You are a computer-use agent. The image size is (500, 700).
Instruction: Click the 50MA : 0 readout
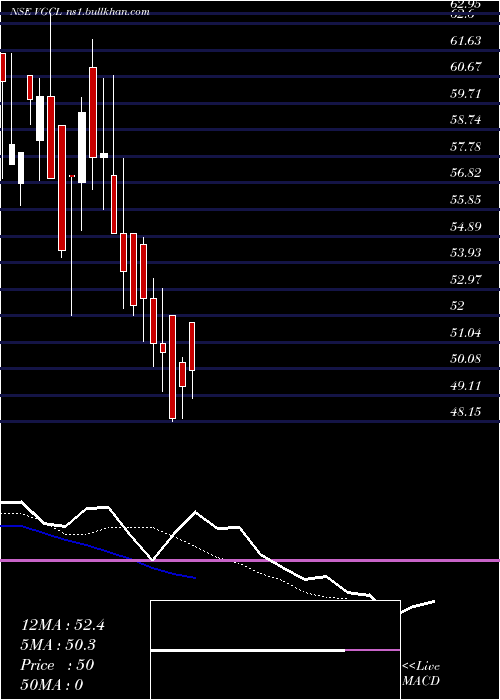[52, 684]
